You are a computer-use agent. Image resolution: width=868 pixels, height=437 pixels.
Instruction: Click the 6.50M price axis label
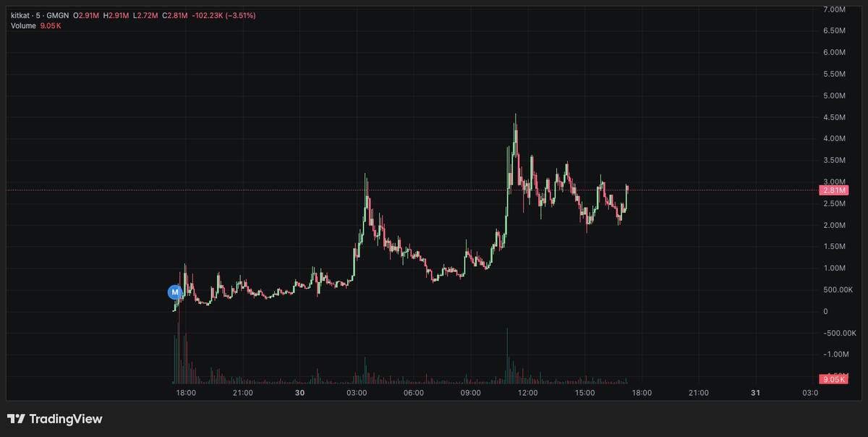point(834,31)
